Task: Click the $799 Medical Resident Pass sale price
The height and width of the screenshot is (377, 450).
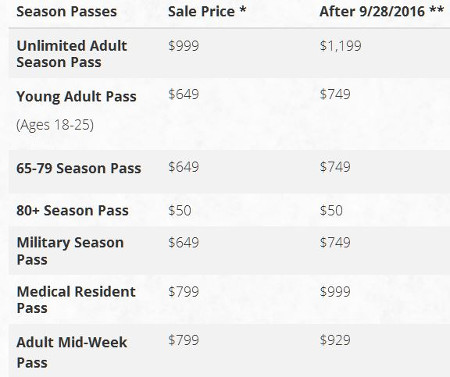Action: pyautogui.click(x=184, y=292)
